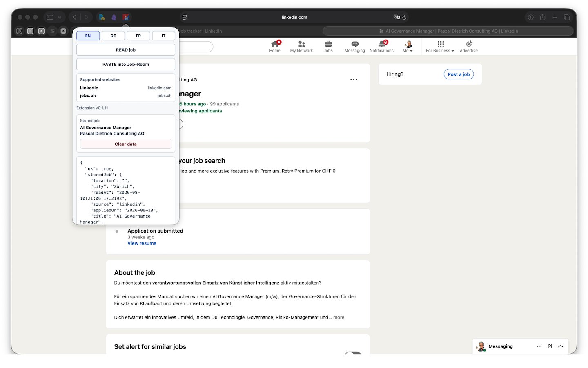The image size is (588, 368).
Task: Click the purple extension icon in toolbar
Action: click(x=114, y=17)
